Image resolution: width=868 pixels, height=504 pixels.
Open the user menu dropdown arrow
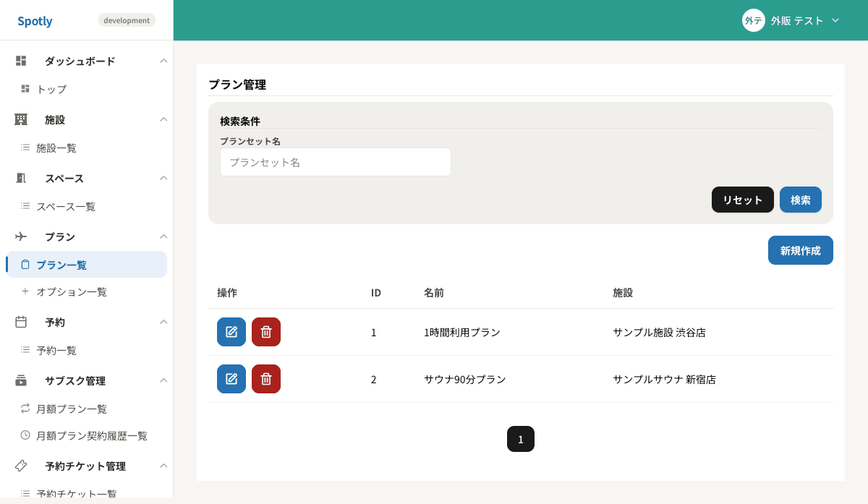tap(835, 20)
